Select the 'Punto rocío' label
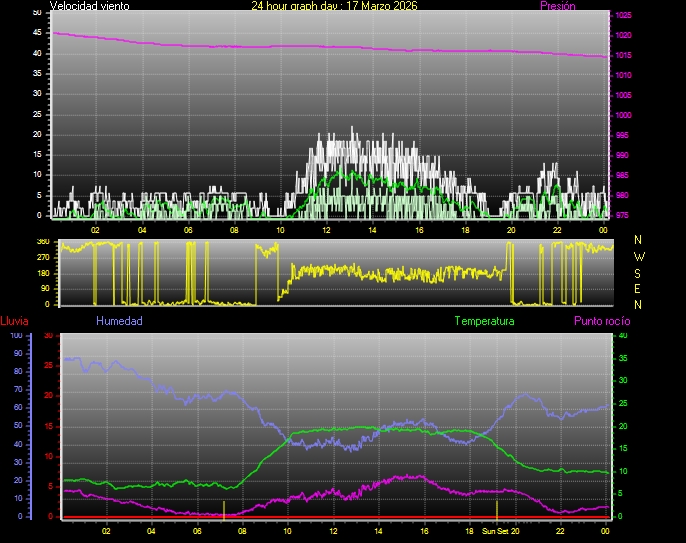 (x=601, y=321)
